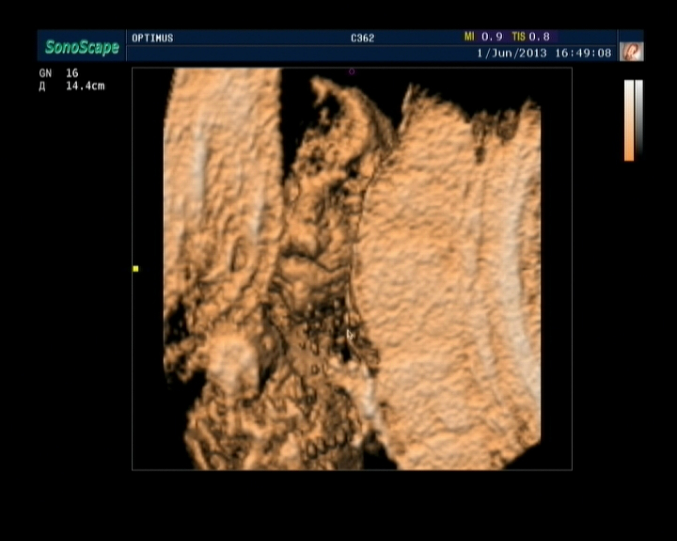Click the date 1/Jun/2013

tap(512, 52)
